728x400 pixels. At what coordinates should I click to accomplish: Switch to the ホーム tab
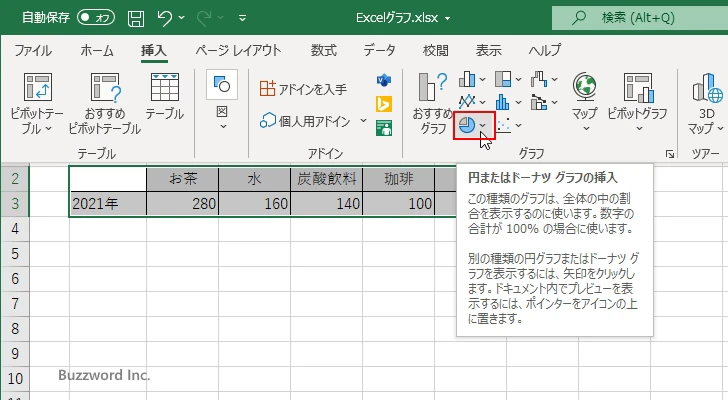(97, 50)
